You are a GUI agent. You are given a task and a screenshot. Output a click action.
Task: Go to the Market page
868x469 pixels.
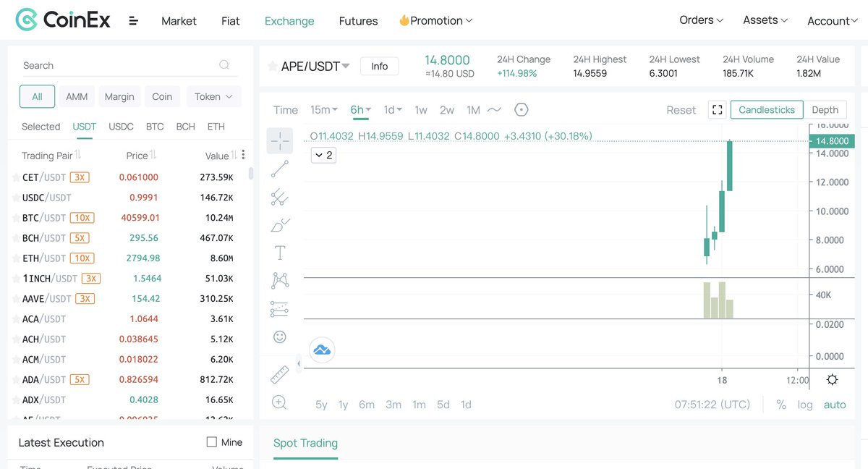(179, 21)
